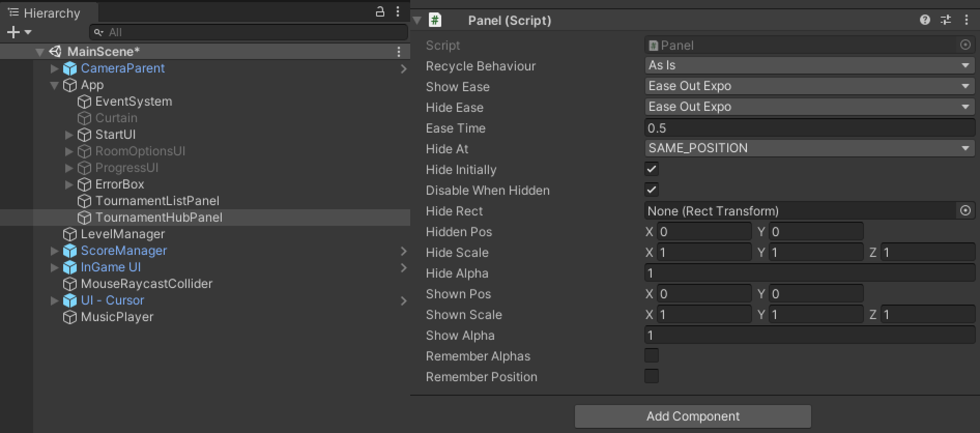Click the Ease Time input field
This screenshot has width=980, height=433.
[809, 128]
